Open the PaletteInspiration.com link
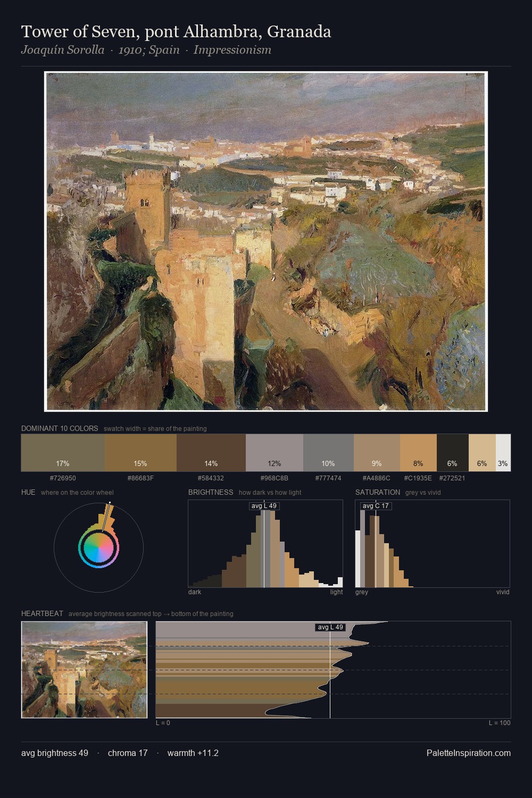Image resolution: width=532 pixels, height=798 pixels. click(x=469, y=753)
